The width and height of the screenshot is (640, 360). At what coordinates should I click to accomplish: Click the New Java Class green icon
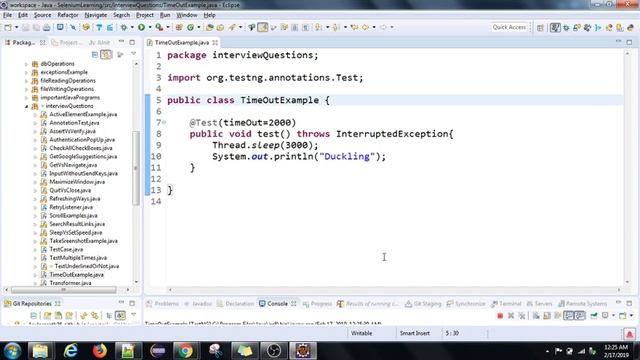(x=191, y=27)
